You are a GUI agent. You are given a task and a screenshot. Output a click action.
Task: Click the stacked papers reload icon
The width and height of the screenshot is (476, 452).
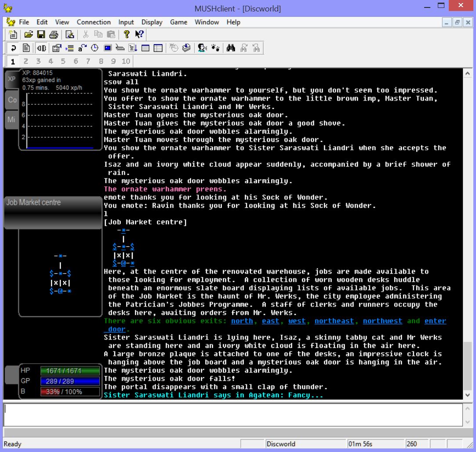[x=186, y=48]
